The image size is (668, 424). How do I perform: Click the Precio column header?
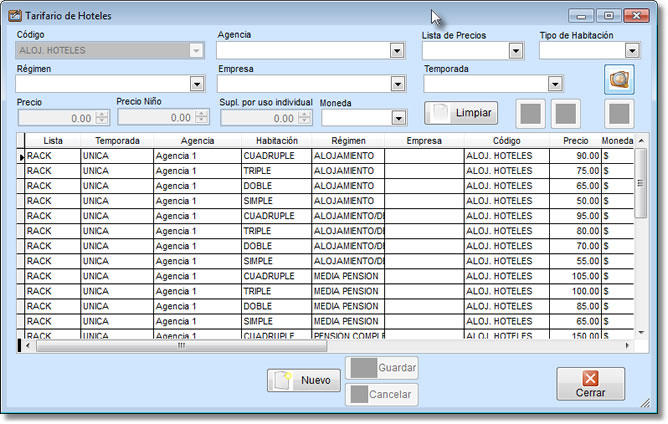pyautogui.click(x=575, y=141)
